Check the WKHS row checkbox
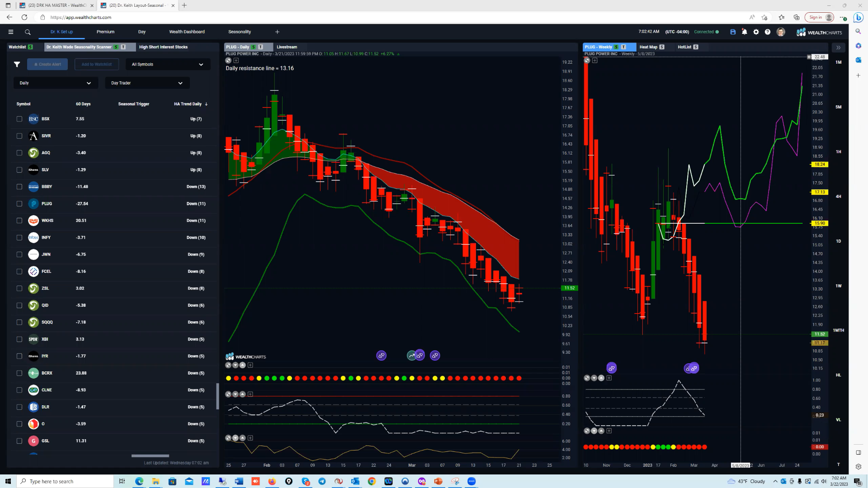This screenshot has width=868, height=488. click(x=19, y=221)
